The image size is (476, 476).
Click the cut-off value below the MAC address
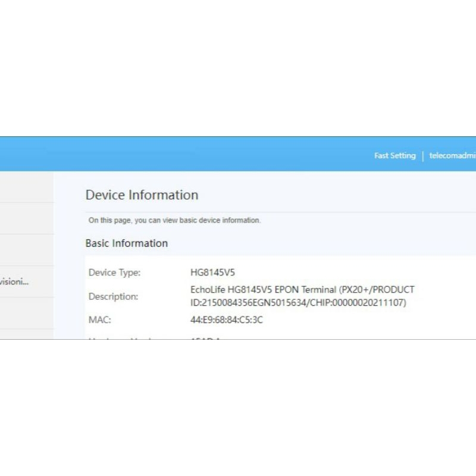click(205, 337)
